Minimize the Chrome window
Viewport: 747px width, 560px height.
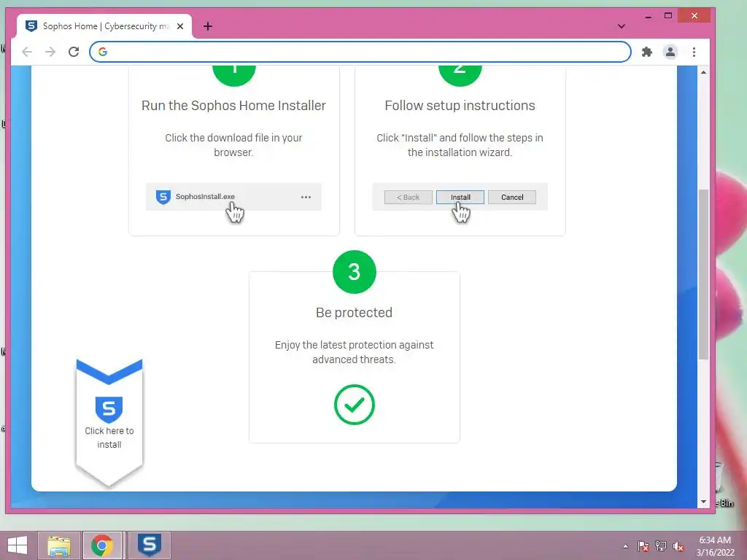coord(648,17)
